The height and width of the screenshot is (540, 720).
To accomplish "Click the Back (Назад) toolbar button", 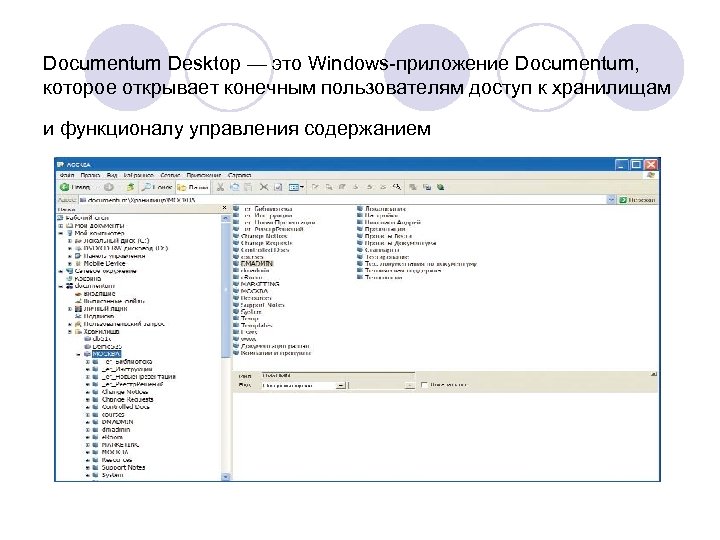I will [x=75, y=187].
